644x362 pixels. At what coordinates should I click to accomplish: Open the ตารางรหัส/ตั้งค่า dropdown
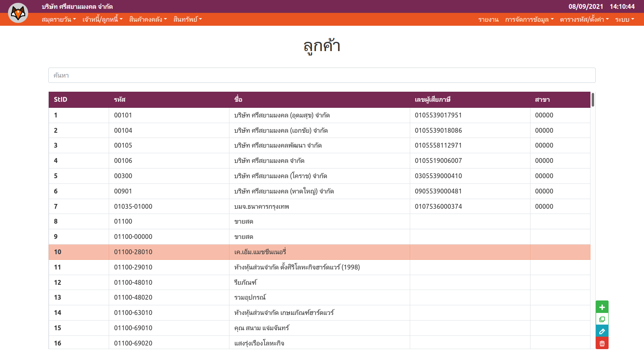click(584, 19)
